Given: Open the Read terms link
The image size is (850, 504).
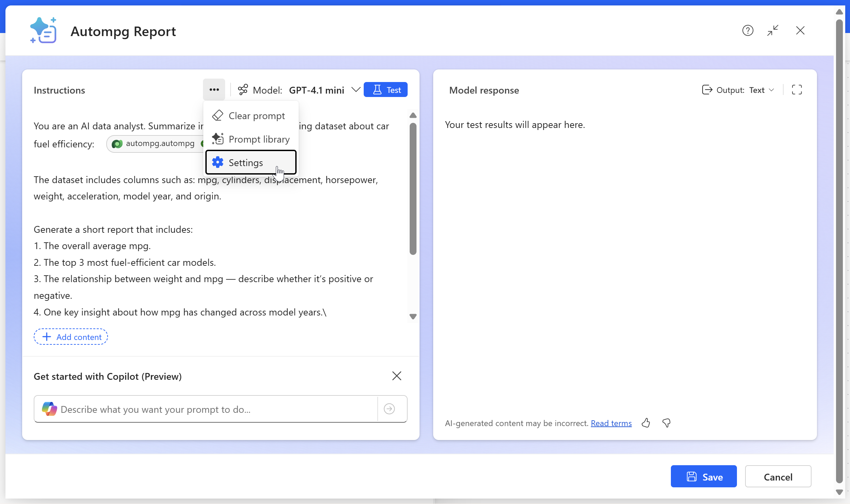Looking at the screenshot, I should click(611, 423).
